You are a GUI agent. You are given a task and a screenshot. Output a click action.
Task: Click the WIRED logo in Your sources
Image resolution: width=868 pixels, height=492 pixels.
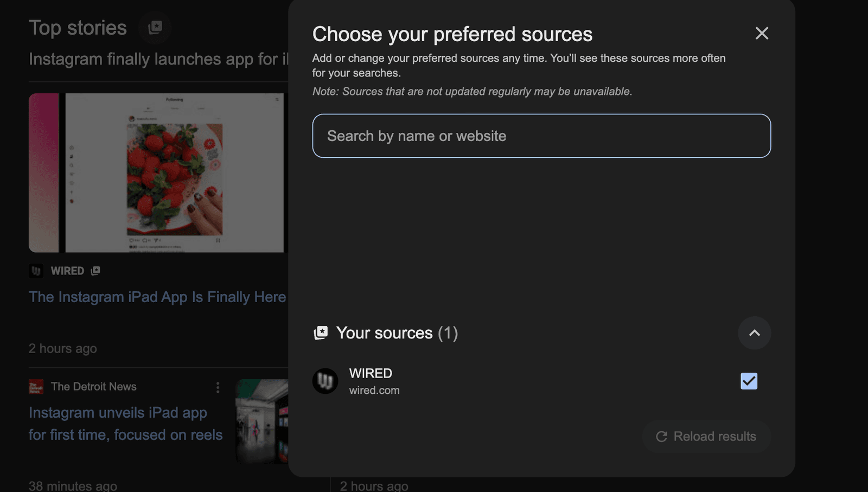[325, 381]
